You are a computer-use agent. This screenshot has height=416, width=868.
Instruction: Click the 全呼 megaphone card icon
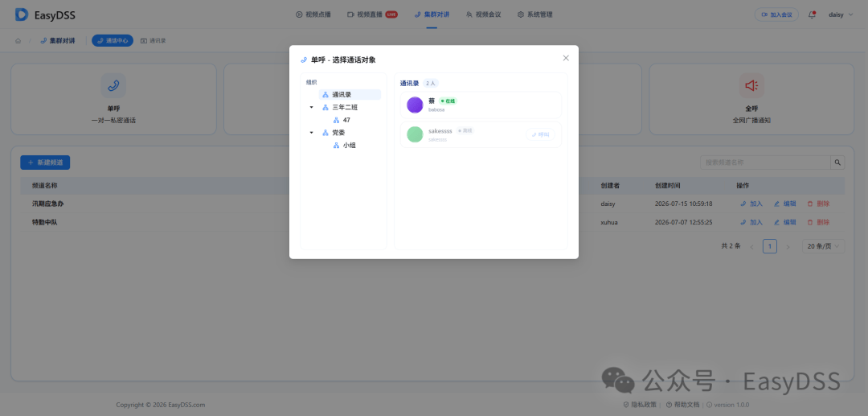[x=751, y=85]
